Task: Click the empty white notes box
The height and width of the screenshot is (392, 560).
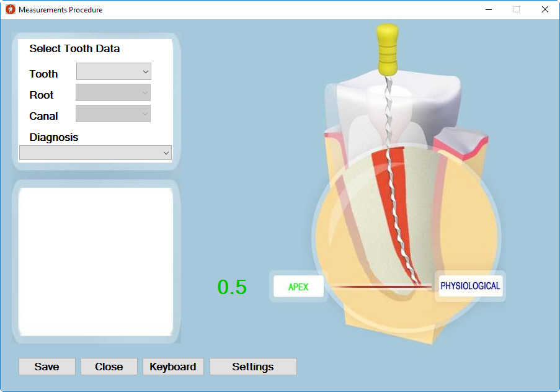Action: 96,262
